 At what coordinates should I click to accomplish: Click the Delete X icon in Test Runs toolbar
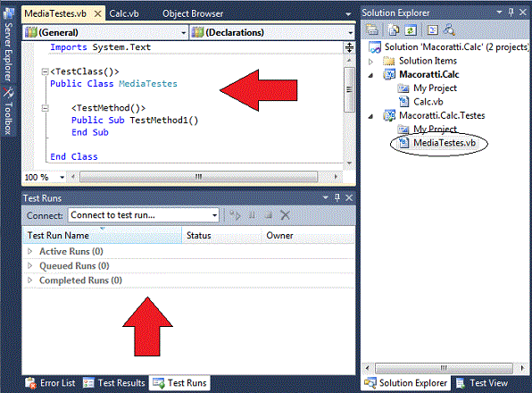(x=285, y=215)
